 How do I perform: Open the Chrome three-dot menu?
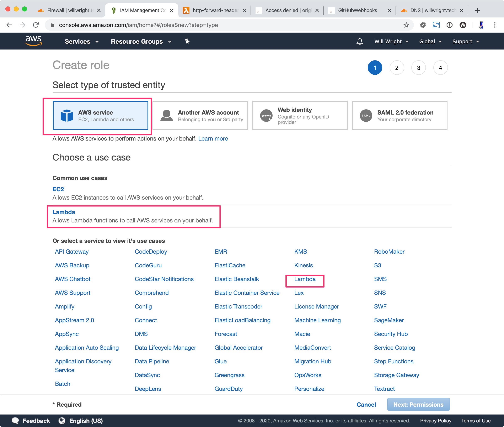tap(495, 25)
